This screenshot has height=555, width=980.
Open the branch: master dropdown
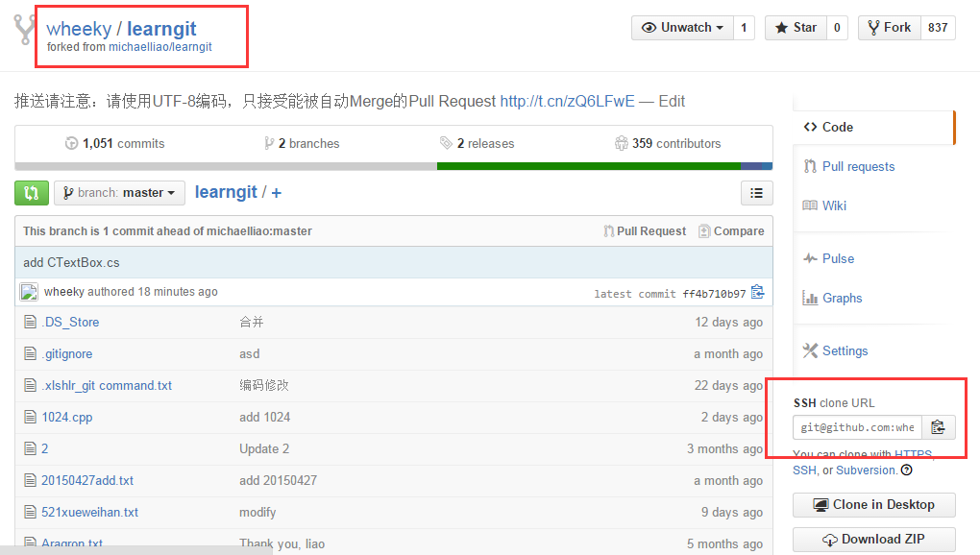click(x=119, y=193)
